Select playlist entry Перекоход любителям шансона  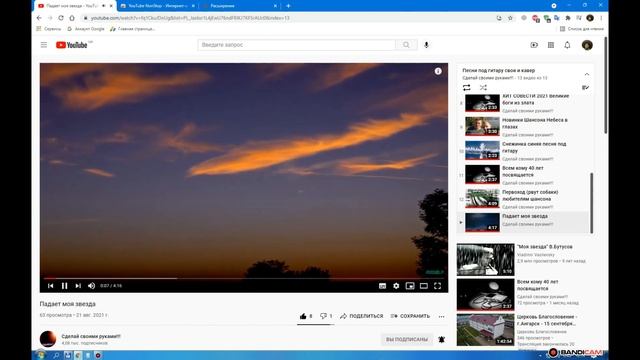(524, 199)
